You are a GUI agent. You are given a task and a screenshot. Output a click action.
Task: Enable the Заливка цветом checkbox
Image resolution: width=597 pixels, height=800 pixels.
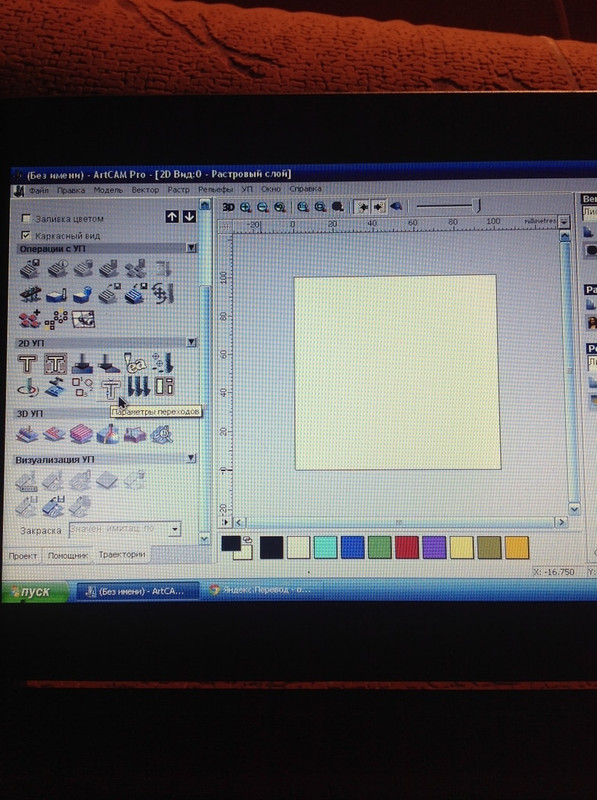click(26, 218)
